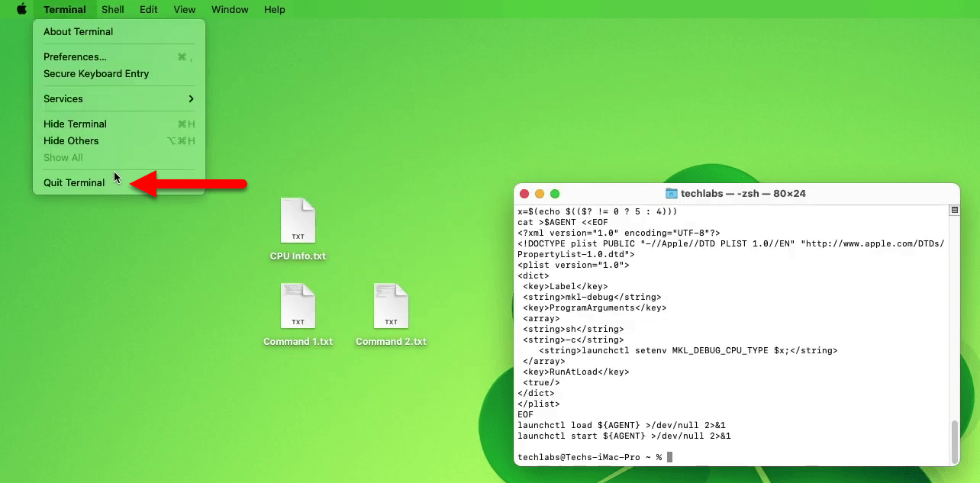Click the split pane icon above Terminal scrollbar

tap(954, 210)
